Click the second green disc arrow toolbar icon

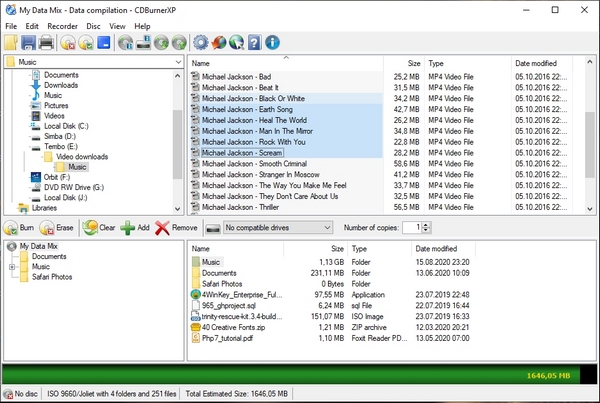click(179, 42)
